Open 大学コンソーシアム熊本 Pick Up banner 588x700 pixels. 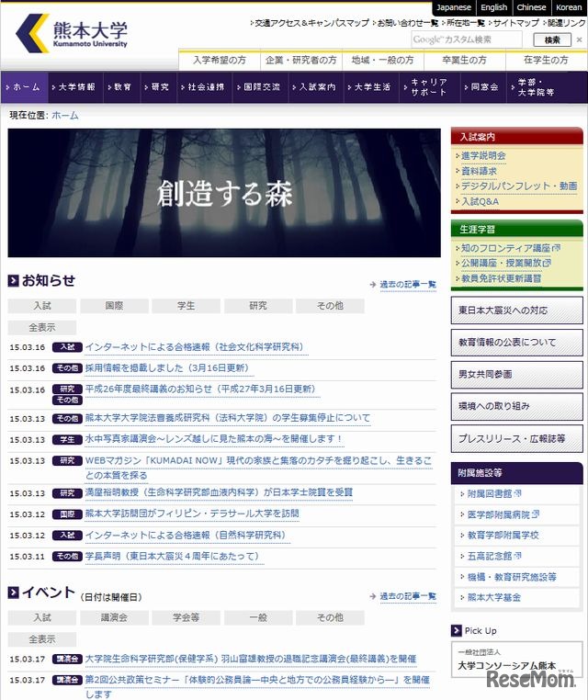(517, 660)
